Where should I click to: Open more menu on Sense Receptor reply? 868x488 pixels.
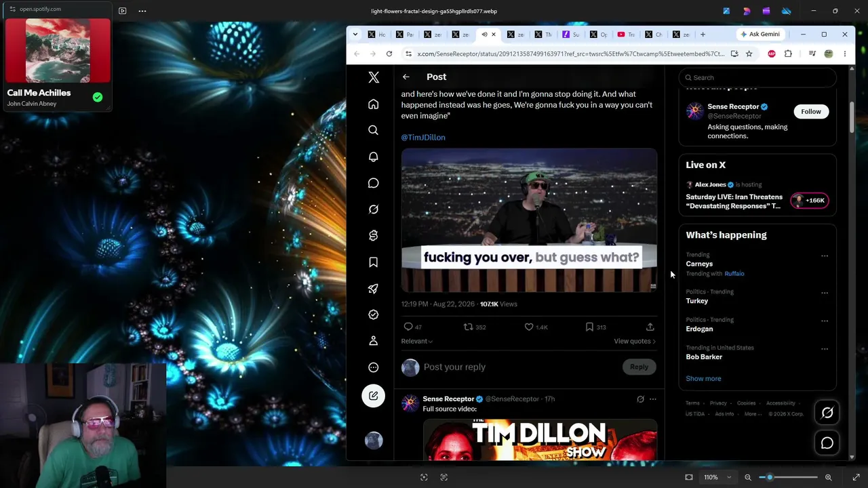pos(653,399)
